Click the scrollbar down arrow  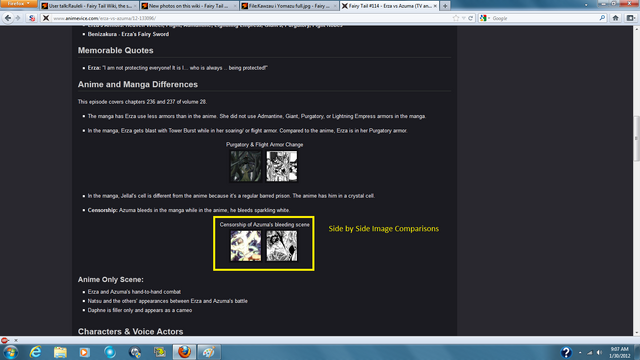pos(636,333)
